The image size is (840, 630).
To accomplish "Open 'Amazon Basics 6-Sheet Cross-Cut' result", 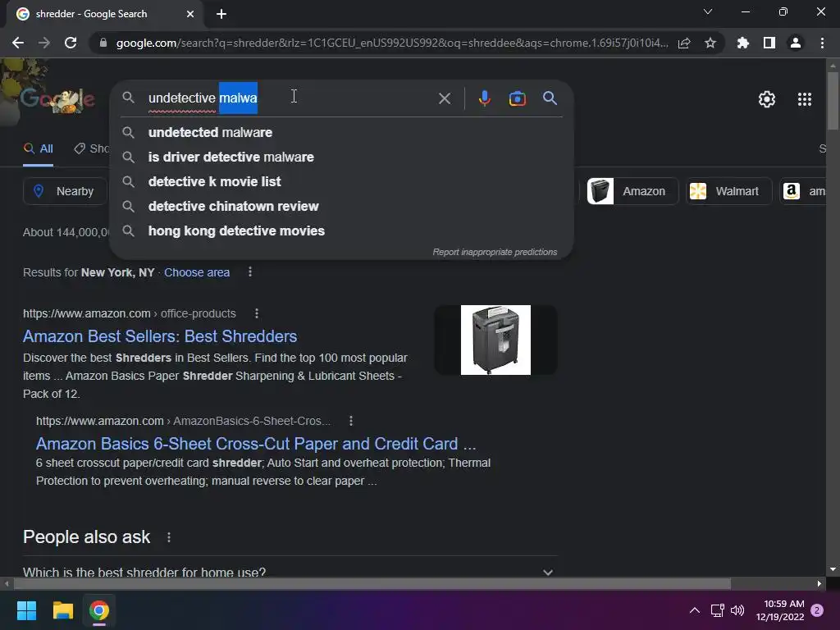I will pos(256,444).
